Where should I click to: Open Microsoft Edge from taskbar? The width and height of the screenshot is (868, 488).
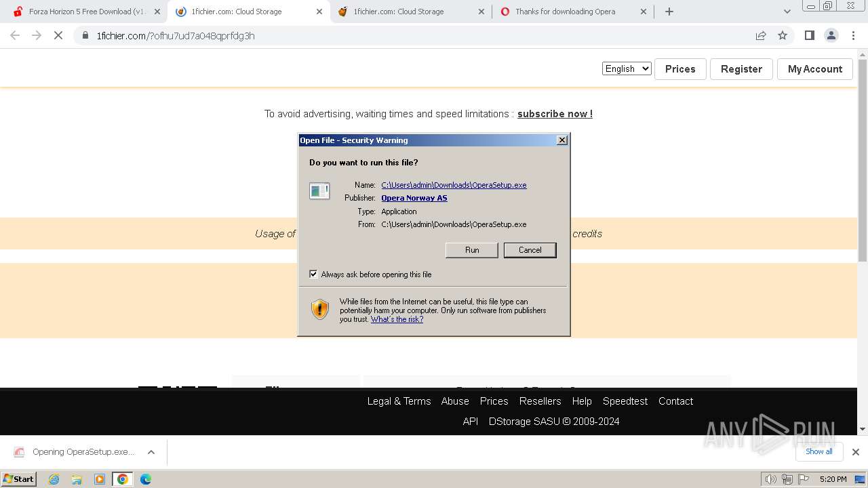146,479
